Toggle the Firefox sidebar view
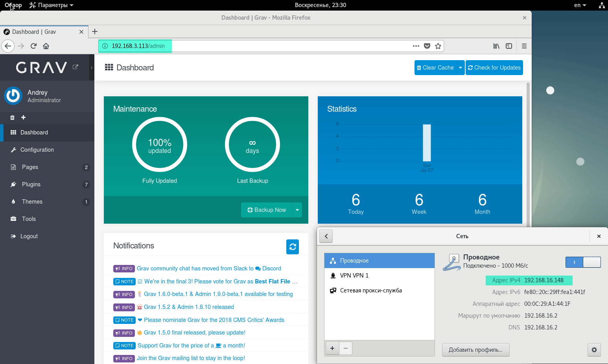This screenshot has height=364, width=608. click(x=509, y=46)
